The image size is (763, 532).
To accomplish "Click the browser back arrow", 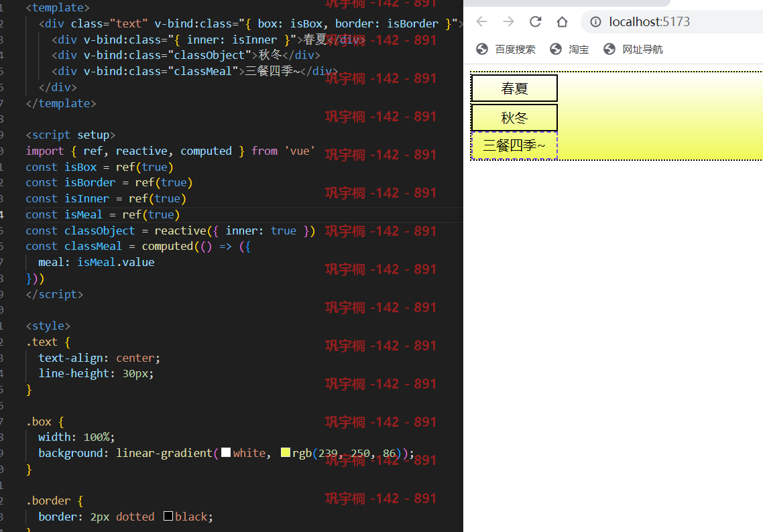I will click(482, 21).
